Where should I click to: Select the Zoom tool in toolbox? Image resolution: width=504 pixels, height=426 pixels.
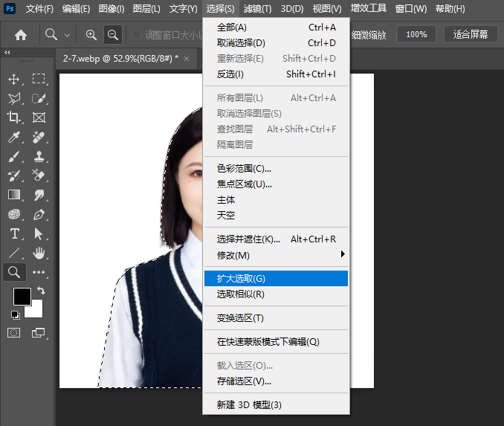click(14, 272)
